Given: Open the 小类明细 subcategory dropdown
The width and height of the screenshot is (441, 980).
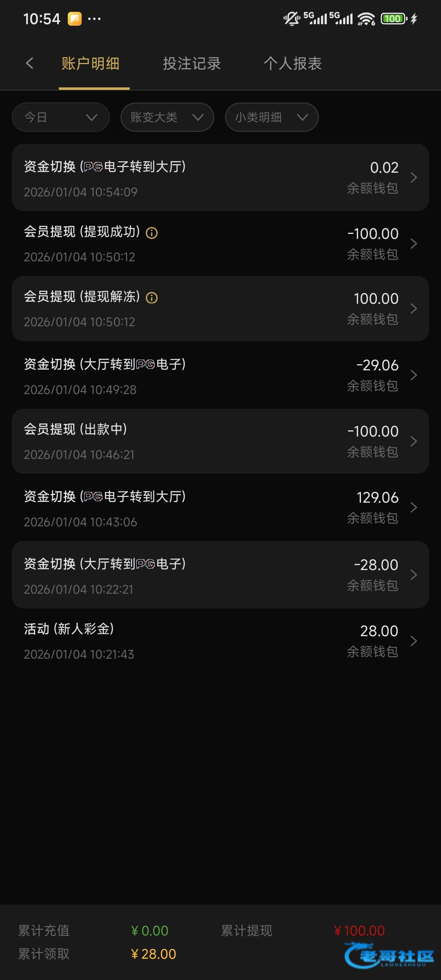Looking at the screenshot, I should pyautogui.click(x=272, y=117).
